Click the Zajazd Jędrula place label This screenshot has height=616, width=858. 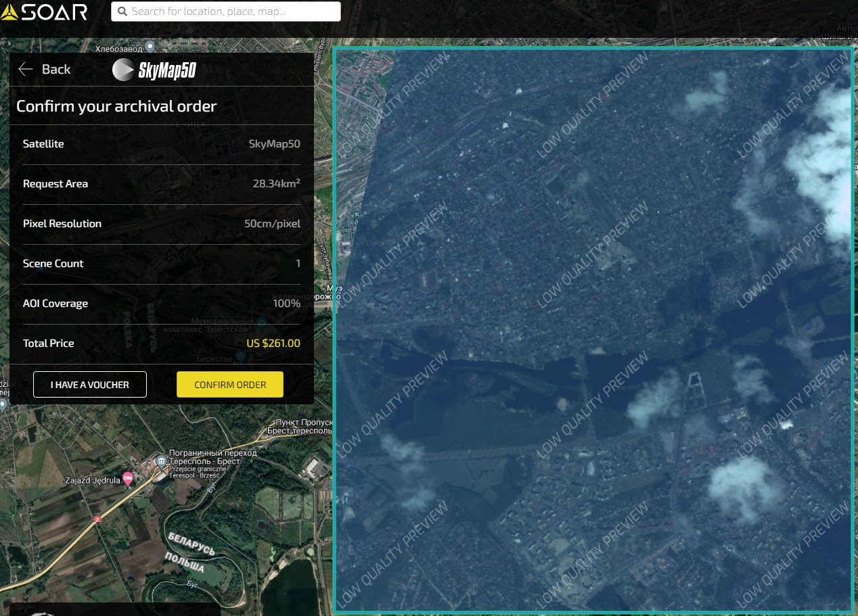pos(92,480)
